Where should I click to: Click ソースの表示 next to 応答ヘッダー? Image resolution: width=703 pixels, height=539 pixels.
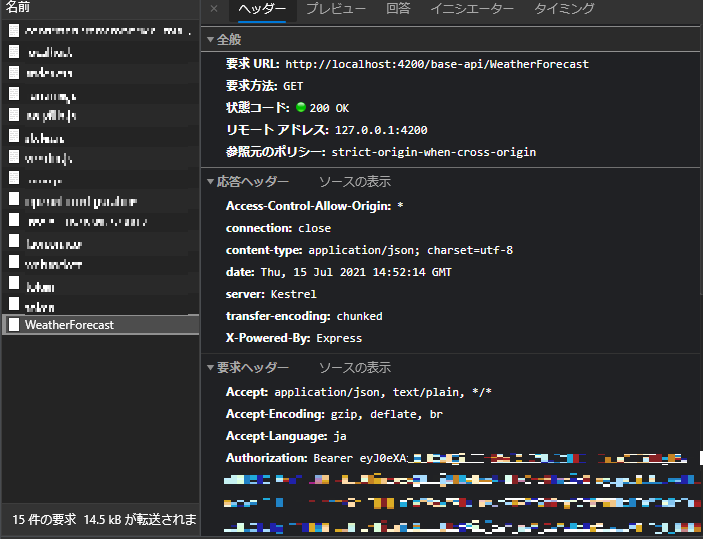click(x=355, y=182)
